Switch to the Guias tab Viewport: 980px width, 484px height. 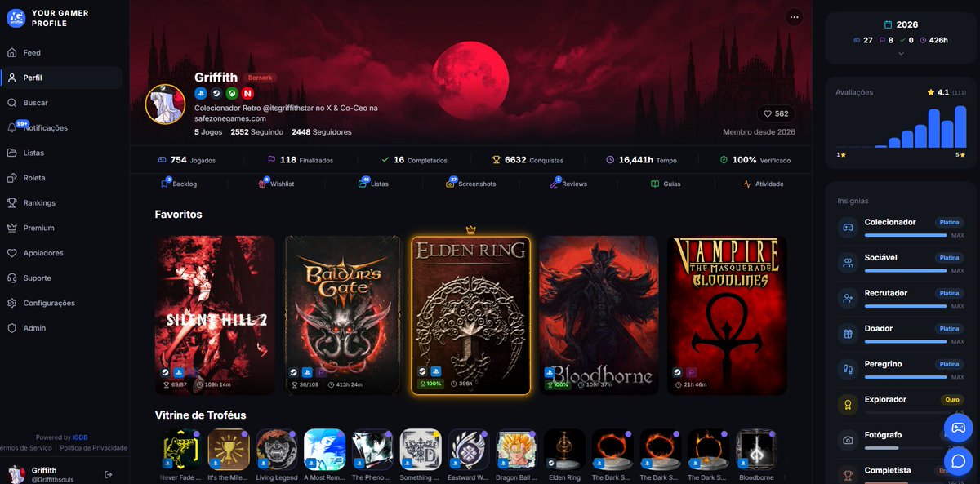[x=666, y=184]
